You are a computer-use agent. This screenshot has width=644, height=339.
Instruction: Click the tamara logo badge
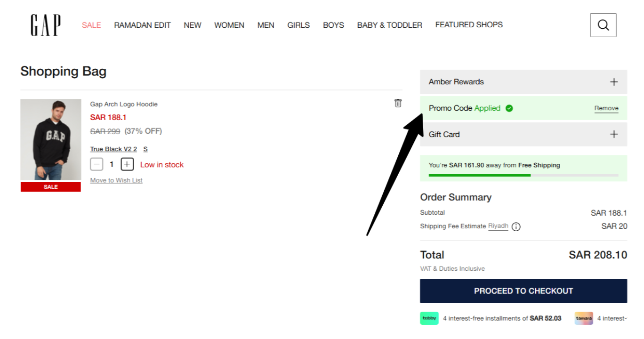(x=584, y=318)
